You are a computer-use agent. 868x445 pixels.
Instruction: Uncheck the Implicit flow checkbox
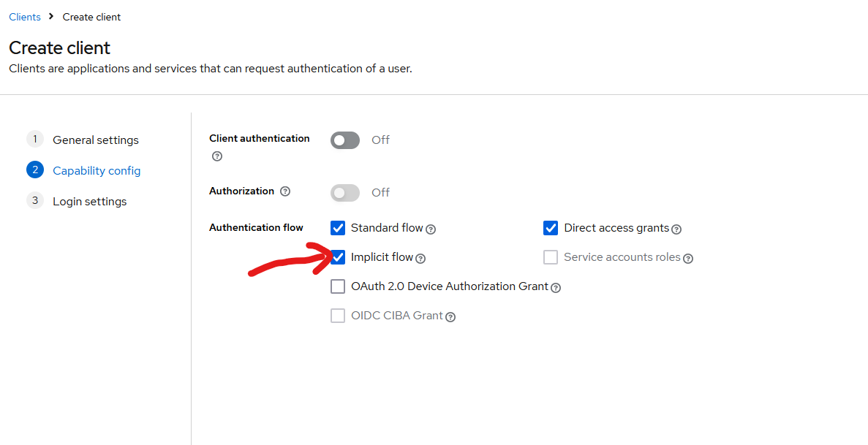(338, 257)
